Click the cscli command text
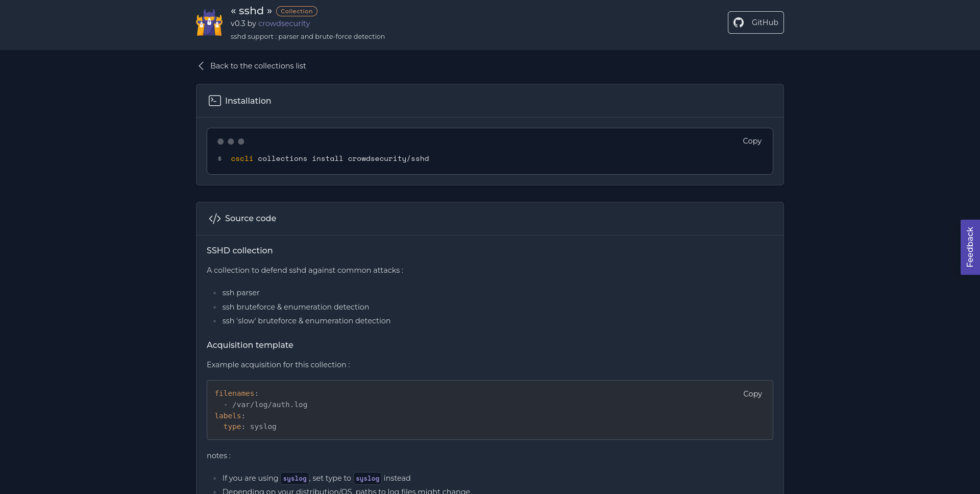 (242, 159)
